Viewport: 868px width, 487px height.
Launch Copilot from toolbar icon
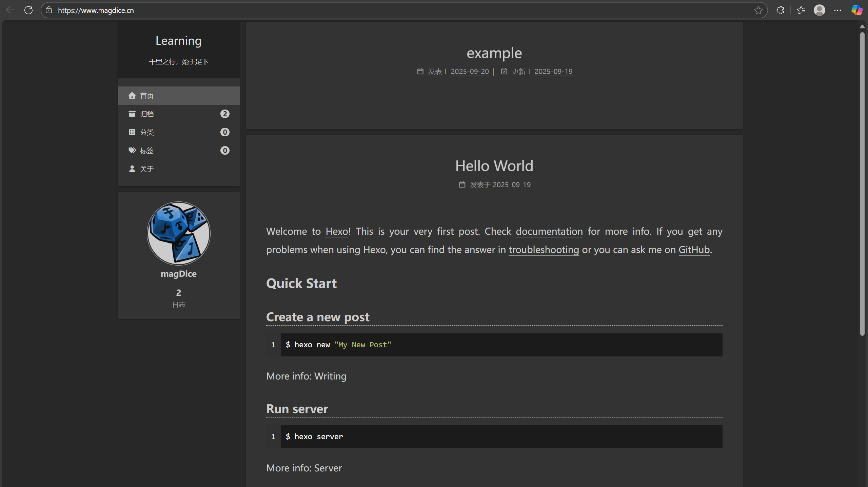[x=857, y=10]
